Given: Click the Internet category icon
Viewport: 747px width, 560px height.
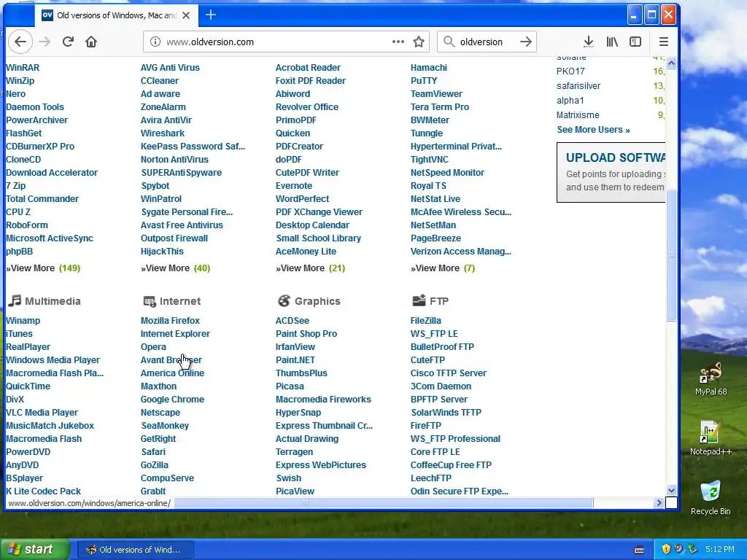Looking at the screenshot, I should point(150,301).
